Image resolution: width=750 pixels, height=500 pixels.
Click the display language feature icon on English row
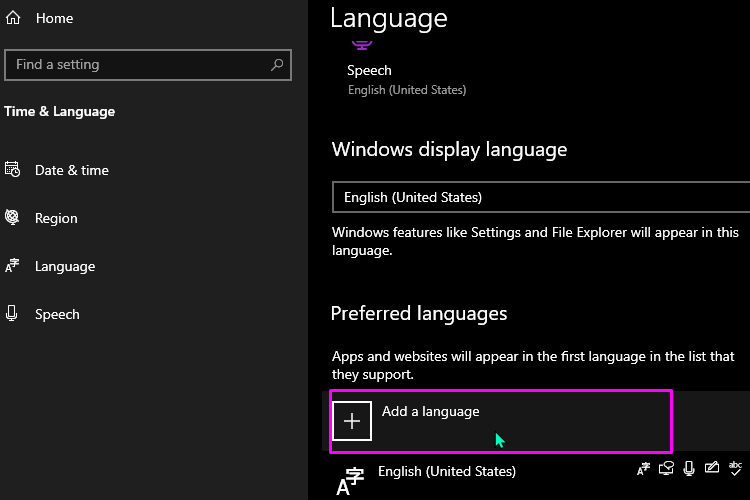tap(643, 468)
